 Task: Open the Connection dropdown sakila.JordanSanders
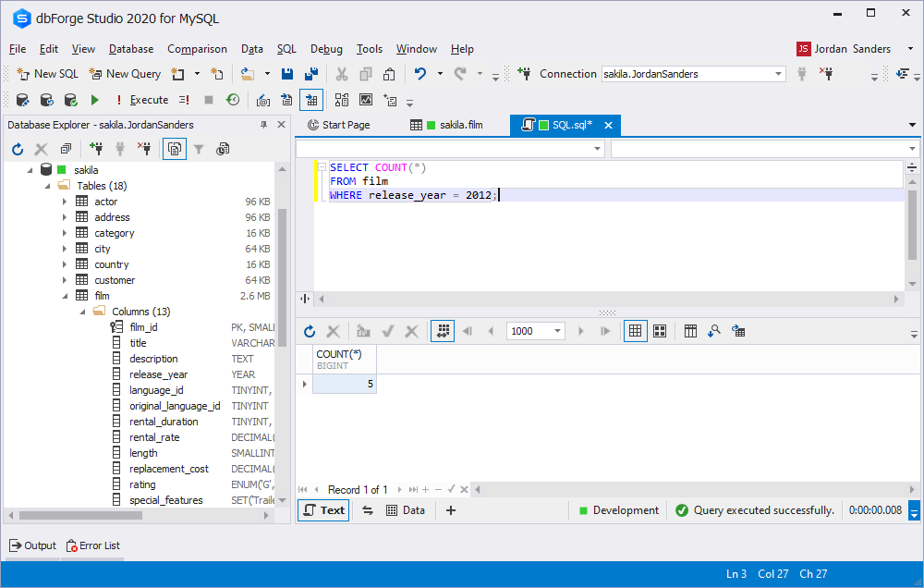[778, 74]
